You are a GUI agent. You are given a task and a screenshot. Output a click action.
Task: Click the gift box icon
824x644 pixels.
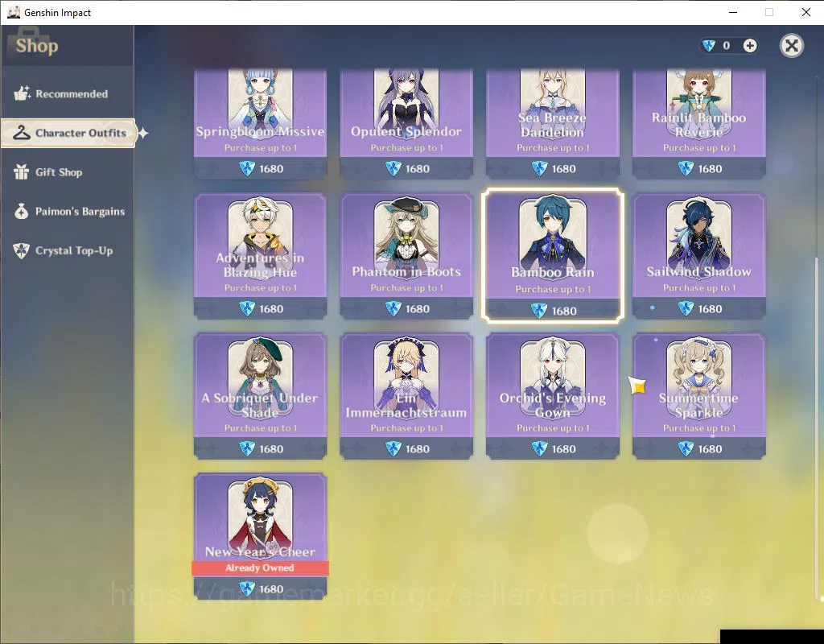tap(21, 172)
